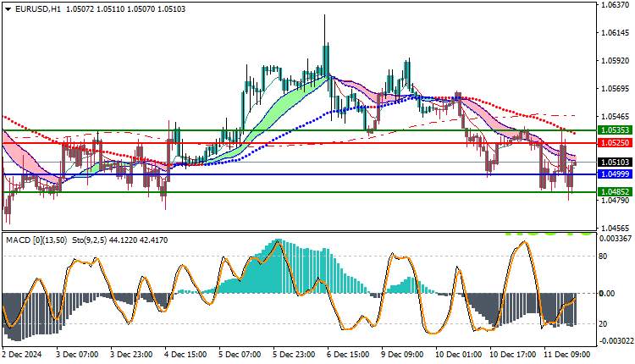Click the 0.003367 indicator scale value
The width and height of the screenshot is (635, 364).
click(616, 239)
